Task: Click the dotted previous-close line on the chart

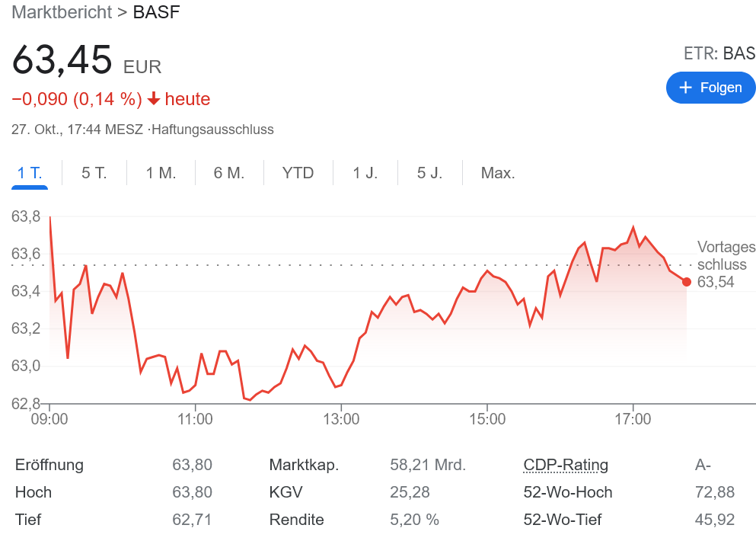Action: [x=381, y=264]
